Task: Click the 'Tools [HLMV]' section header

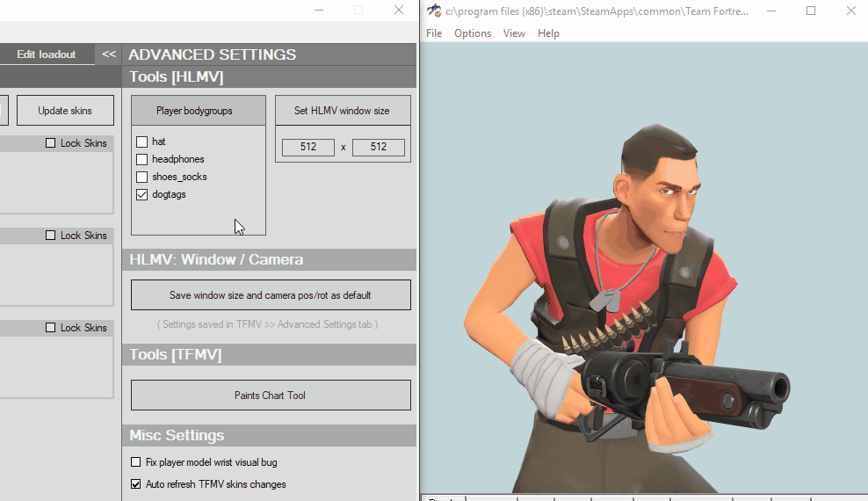Action: coord(269,77)
